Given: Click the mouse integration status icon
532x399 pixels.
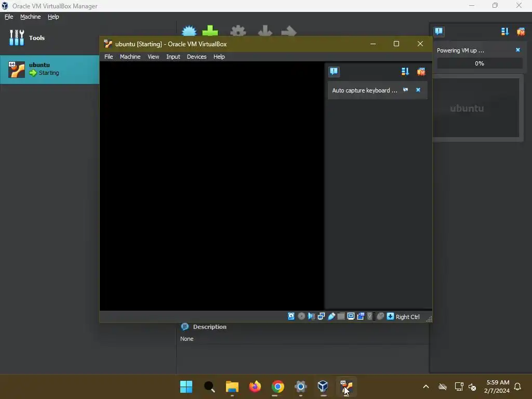Looking at the screenshot, I should [x=380, y=316].
